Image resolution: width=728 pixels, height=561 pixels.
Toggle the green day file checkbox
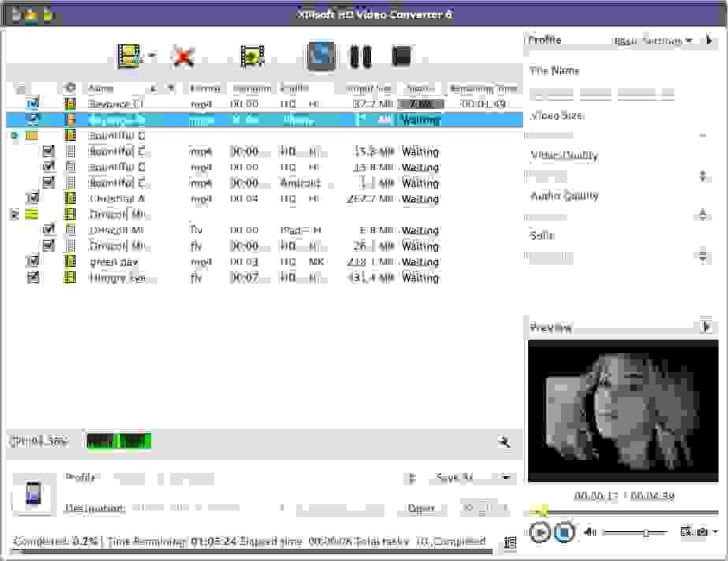32,262
